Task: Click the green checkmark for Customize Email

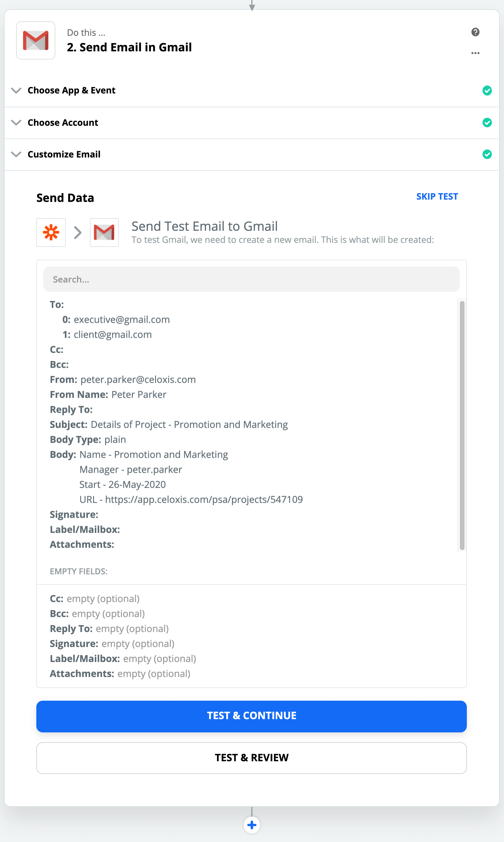Action: point(487,154)
